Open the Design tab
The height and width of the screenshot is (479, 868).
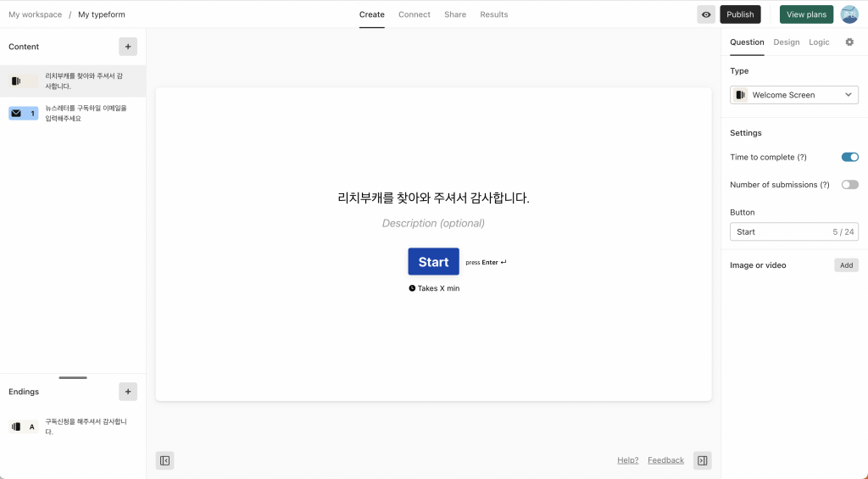coord(786,42)
